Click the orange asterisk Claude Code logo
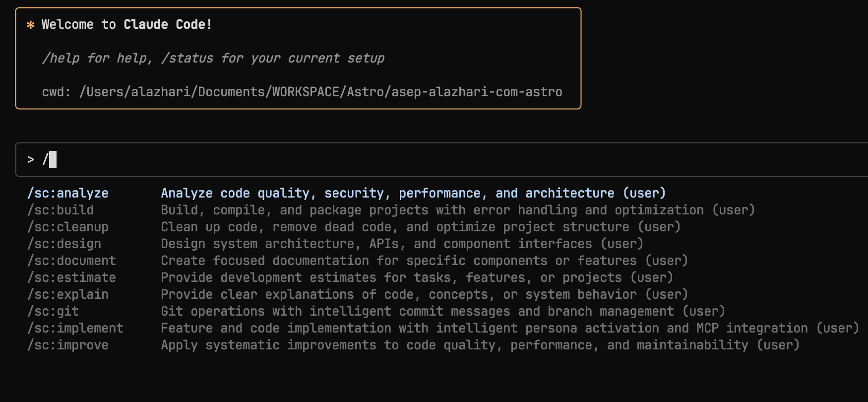The height and width of the screenshot is (402, 868). [31, 25]
